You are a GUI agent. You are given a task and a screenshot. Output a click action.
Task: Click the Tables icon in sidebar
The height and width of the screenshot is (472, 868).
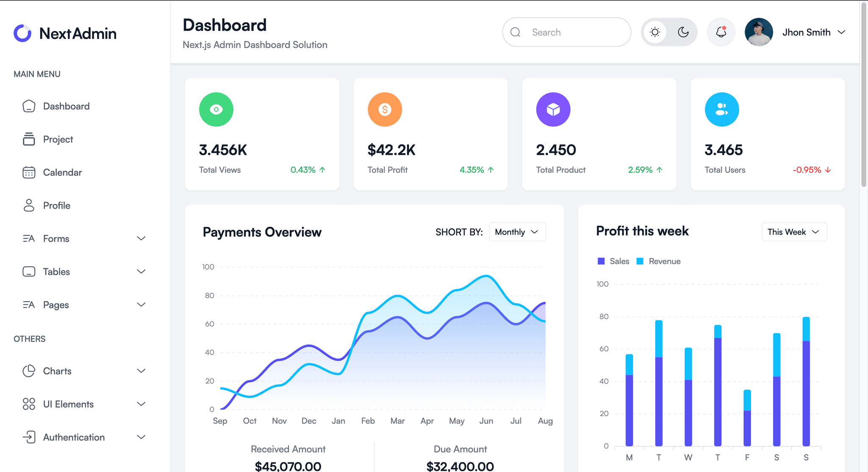[29, 271]
